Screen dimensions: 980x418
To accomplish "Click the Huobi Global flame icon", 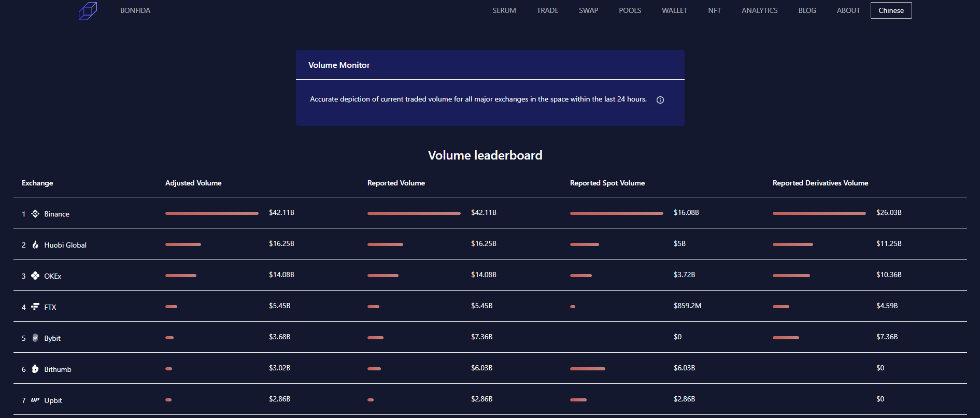I will pyautogui.click(x=35, y=244).
